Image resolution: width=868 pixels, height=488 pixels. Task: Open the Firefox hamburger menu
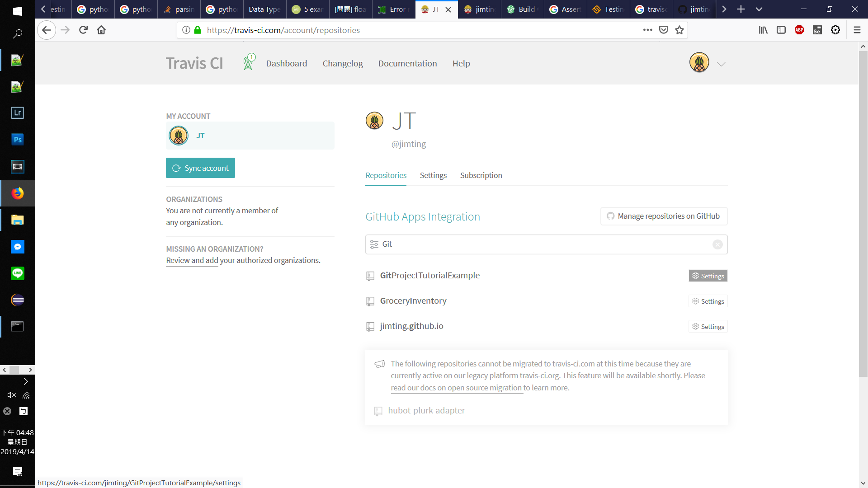click(x=857, y=30)
